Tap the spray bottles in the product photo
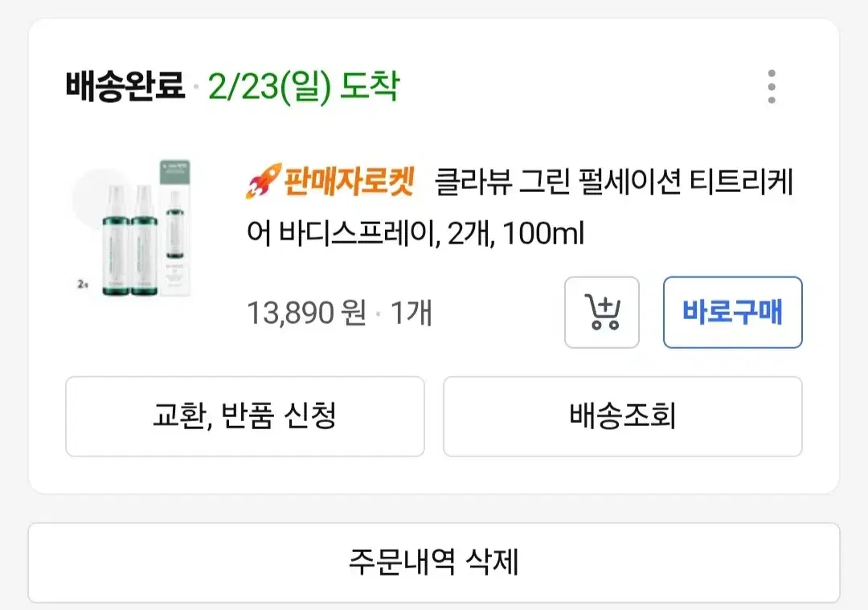 coord(130,239)
